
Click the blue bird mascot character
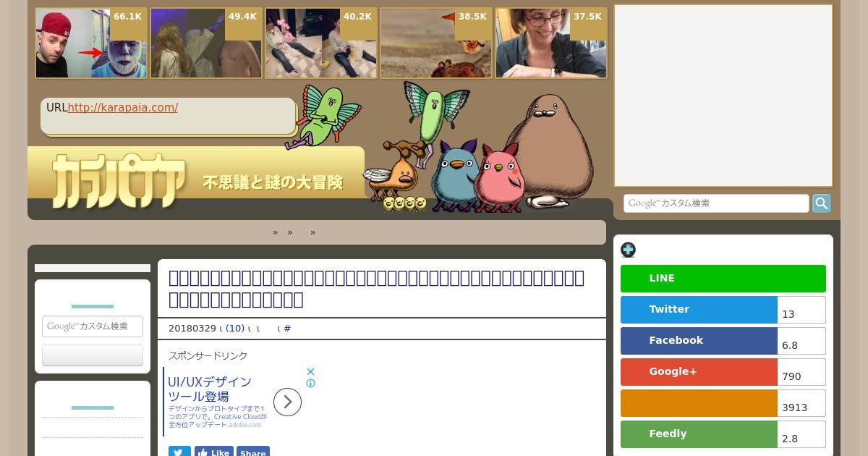(x=454, y=177)
